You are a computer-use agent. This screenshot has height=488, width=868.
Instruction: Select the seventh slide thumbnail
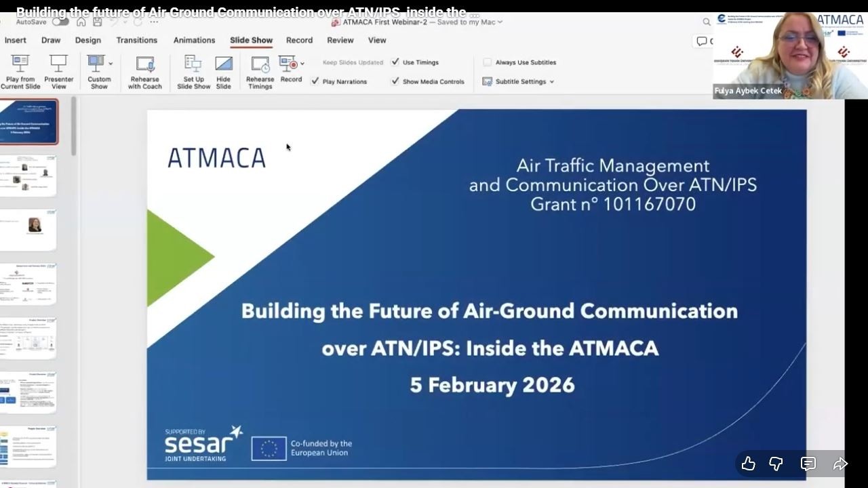(28, 447)
